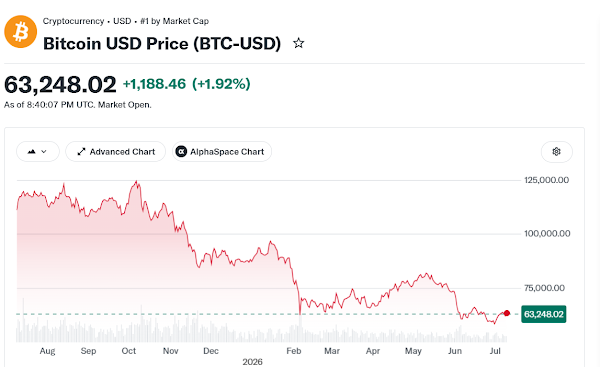Select the Oct marker on the time axis

pos(129,351)
